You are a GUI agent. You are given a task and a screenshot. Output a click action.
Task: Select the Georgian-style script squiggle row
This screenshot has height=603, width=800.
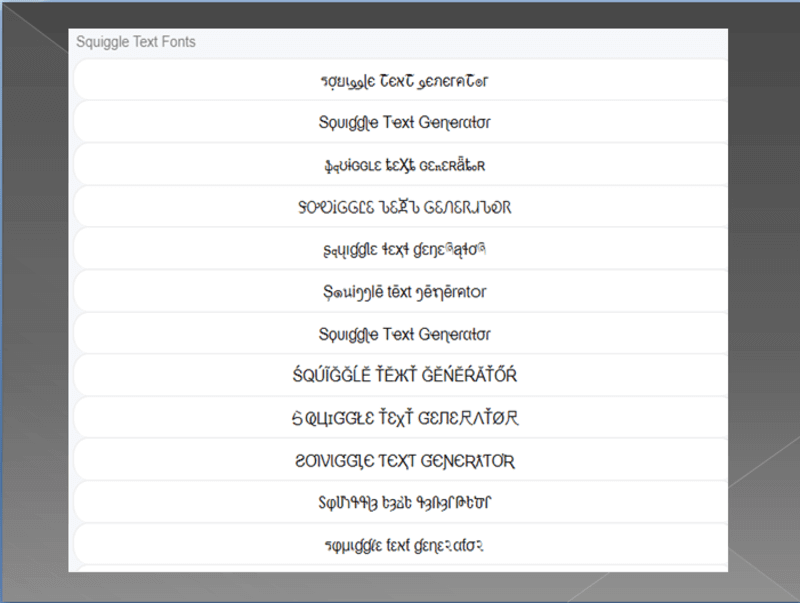401,502
